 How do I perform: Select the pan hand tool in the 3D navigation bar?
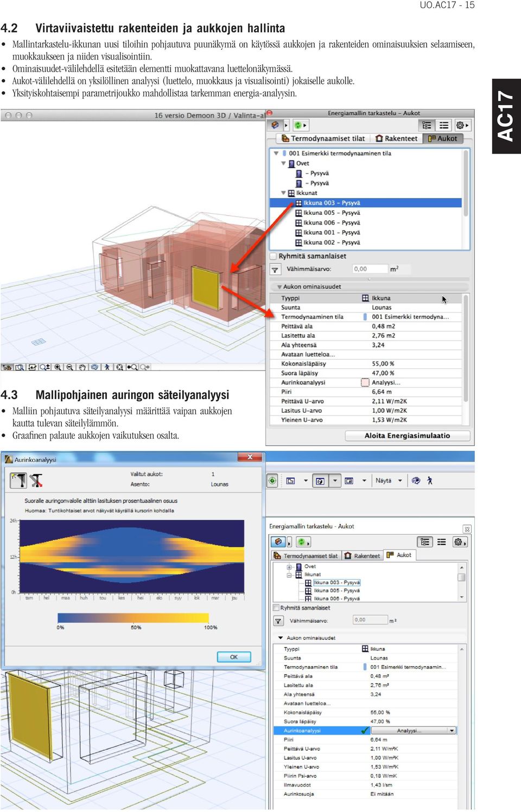(82, 367)
